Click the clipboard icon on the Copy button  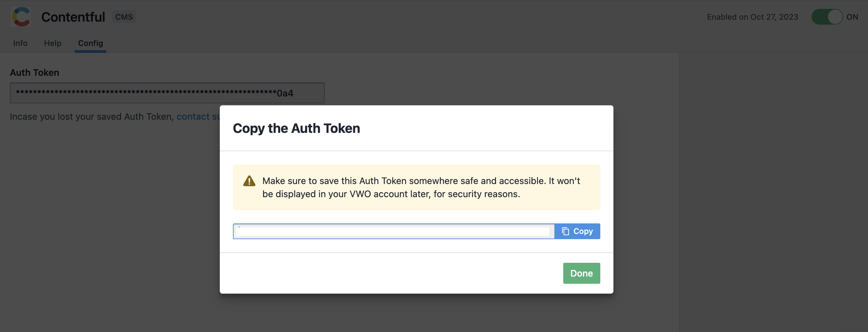566,231
